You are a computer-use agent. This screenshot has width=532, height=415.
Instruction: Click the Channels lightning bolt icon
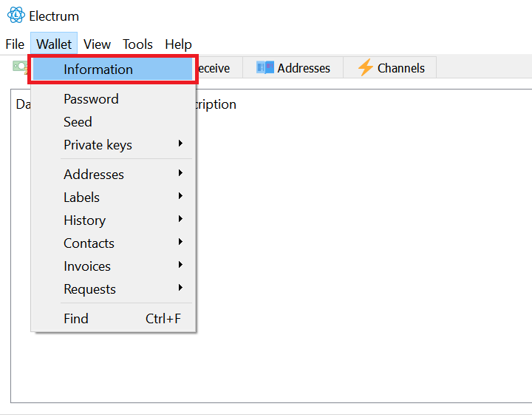[365, 68]
